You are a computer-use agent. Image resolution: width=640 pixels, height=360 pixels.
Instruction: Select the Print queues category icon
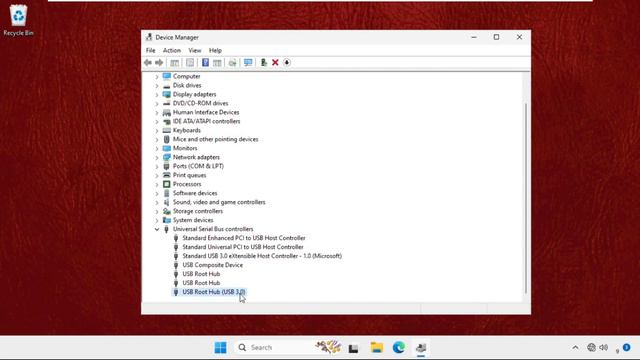point(167,175)
